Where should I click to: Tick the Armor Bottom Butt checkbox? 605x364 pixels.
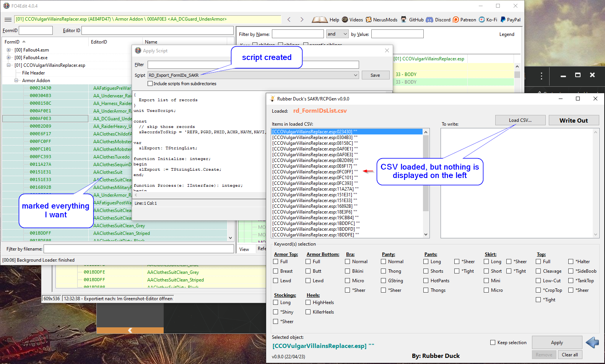coord(308,271)
